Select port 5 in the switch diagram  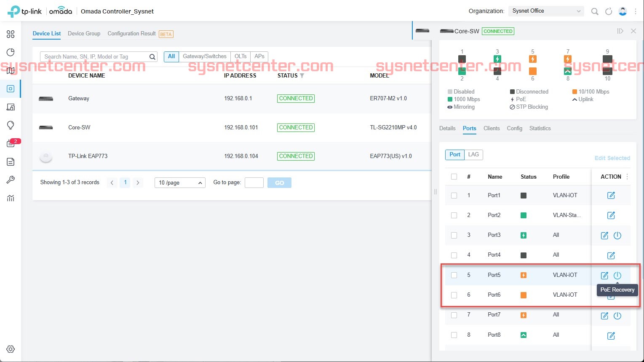tap(533, 59)
